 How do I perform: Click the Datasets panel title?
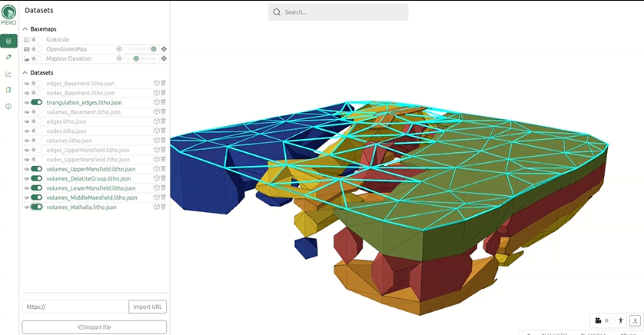click(39, 10)
